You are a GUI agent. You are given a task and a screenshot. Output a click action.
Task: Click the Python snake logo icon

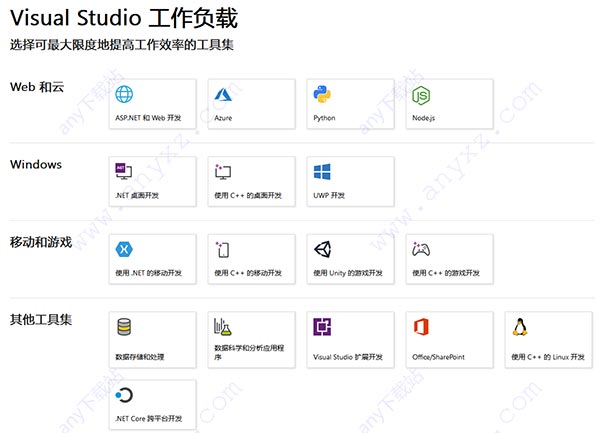tap(322, 94)
